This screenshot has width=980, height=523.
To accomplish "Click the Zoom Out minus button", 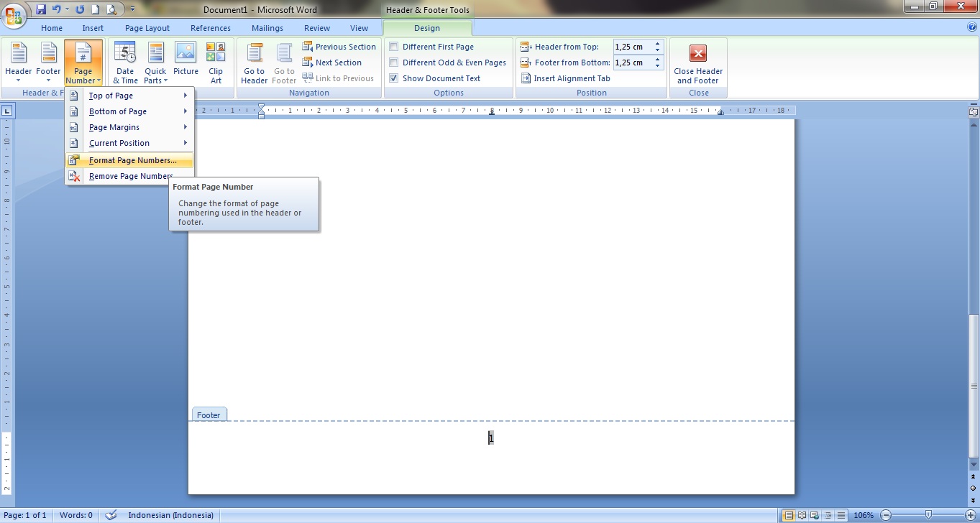I will pos(886,515).
